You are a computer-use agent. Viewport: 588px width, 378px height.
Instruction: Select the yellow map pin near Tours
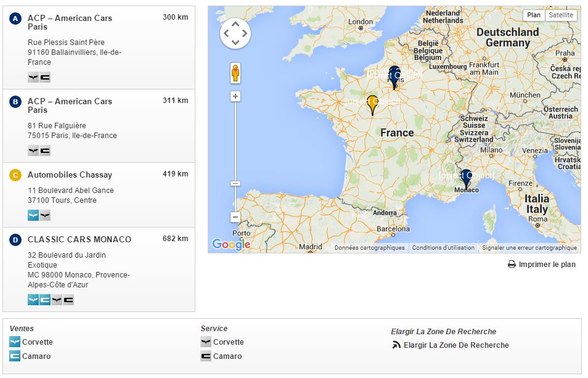click(372, 105)
